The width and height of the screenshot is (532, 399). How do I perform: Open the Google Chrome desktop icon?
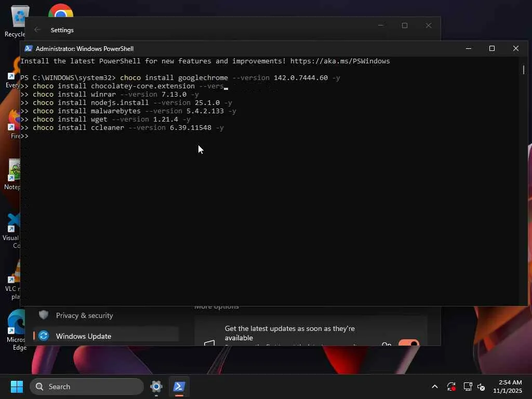coord(60,11)
